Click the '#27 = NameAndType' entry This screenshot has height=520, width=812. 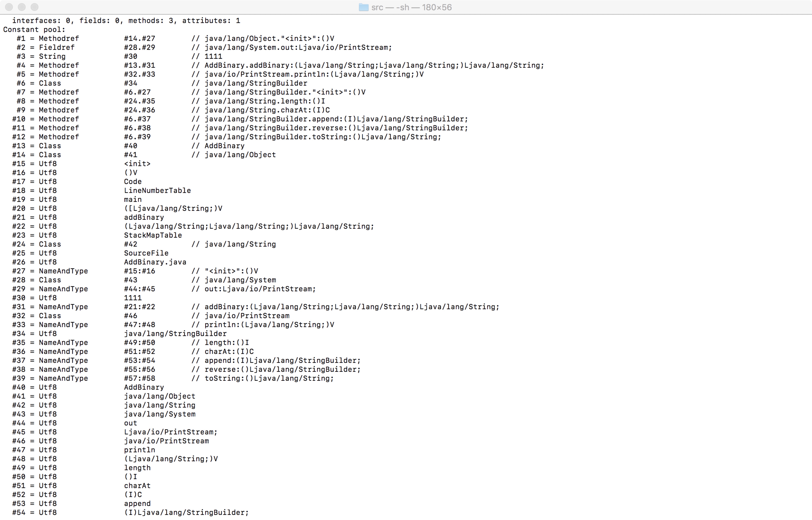pyautogui.click(x=50, y=271)
